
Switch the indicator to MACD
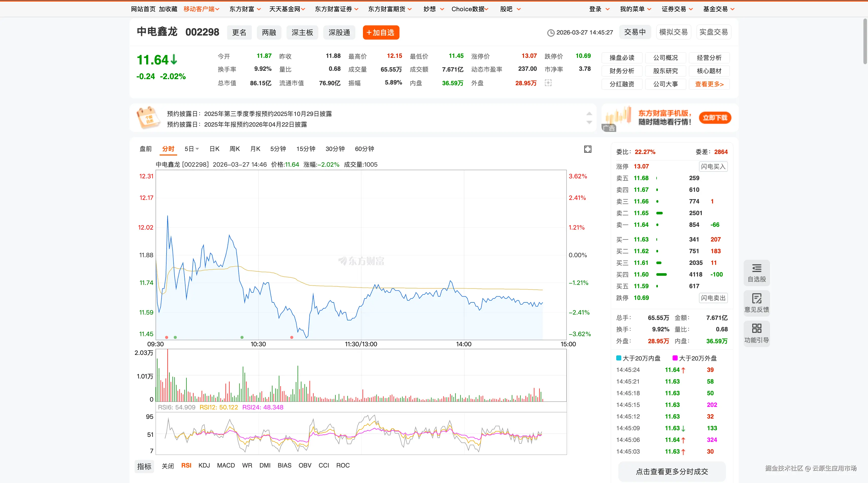click(226, 465)
